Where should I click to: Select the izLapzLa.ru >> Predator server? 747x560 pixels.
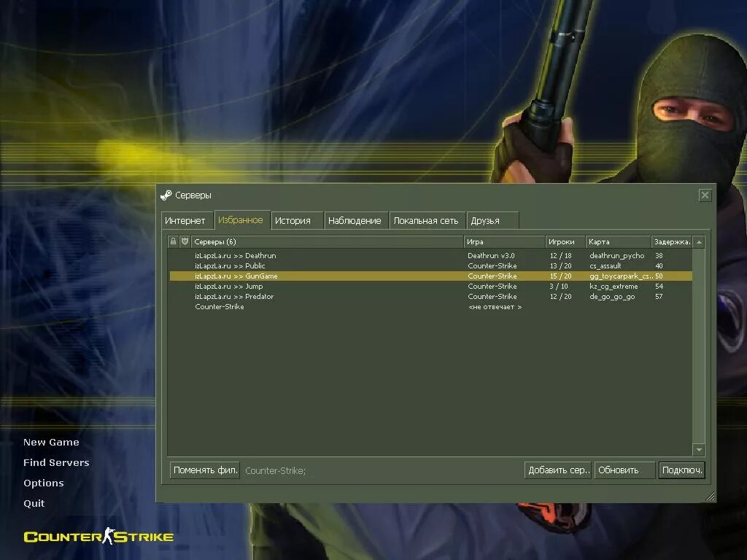tap(430, 296)
